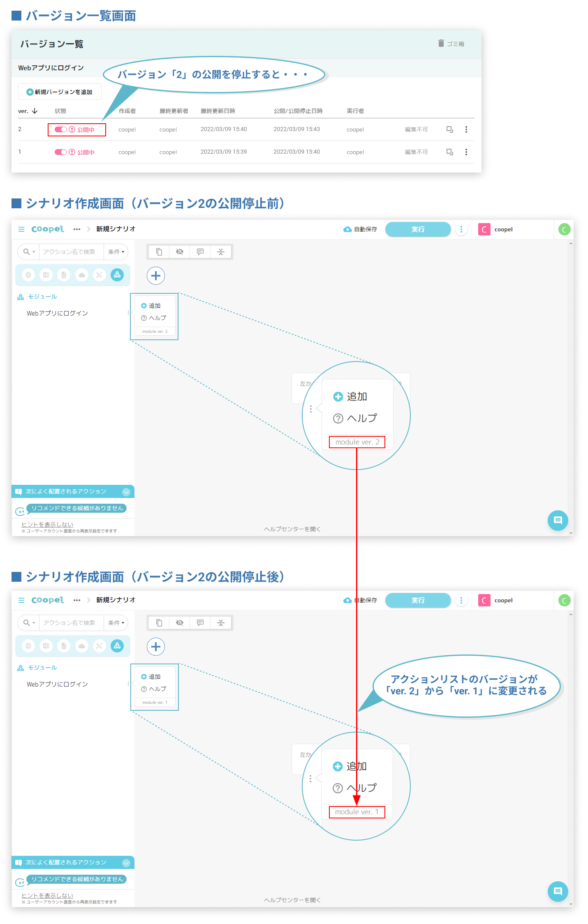Sort versions by the ver. arrow

[x=35, y=111]
